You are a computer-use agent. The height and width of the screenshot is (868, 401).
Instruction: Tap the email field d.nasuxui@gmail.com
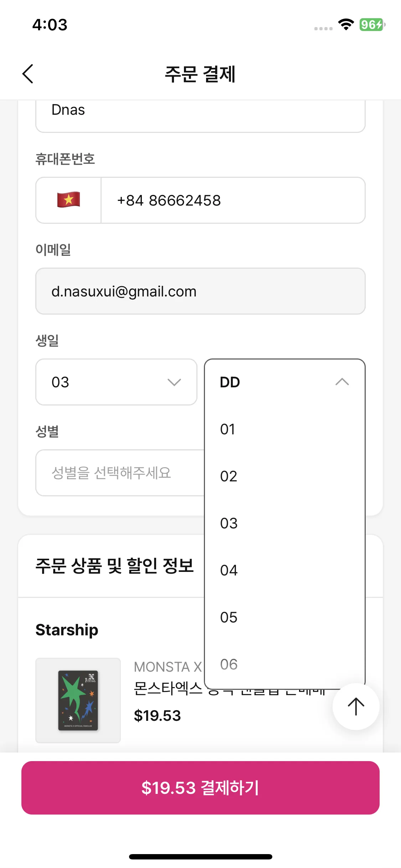[x=200, y=291]
